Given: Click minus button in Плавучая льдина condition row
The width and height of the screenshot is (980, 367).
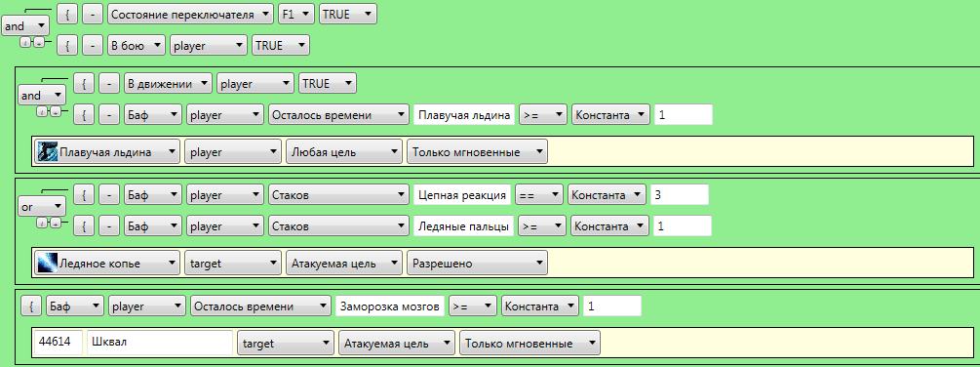Looking at the screenshot, I should [109, 114].
